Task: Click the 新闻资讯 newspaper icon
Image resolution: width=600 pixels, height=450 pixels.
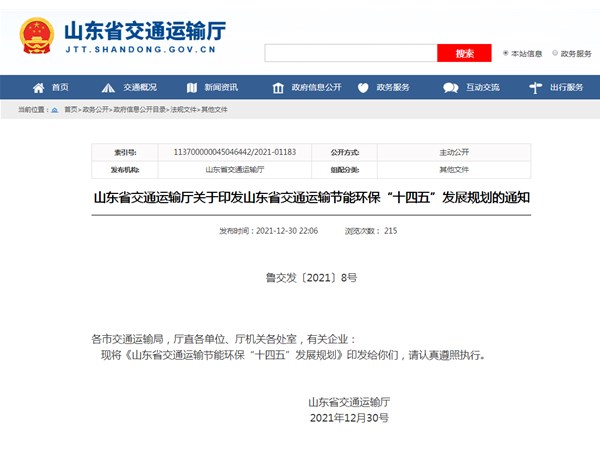Action: point(190,87)
